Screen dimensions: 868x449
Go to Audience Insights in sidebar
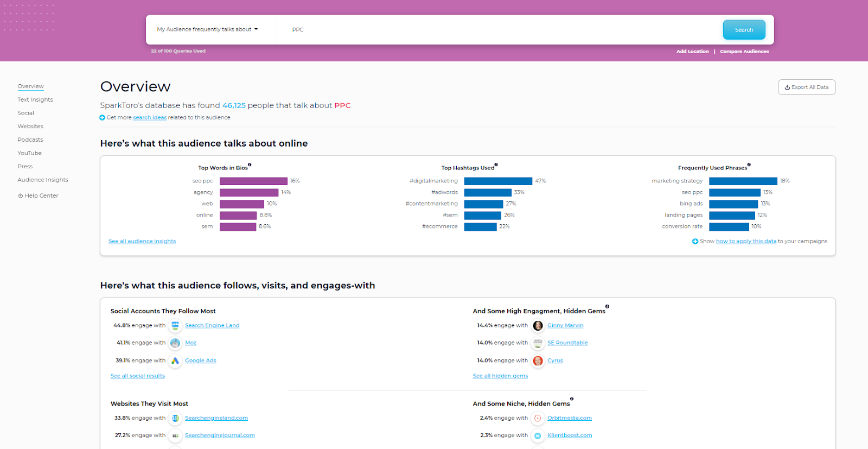pos(43,180)
